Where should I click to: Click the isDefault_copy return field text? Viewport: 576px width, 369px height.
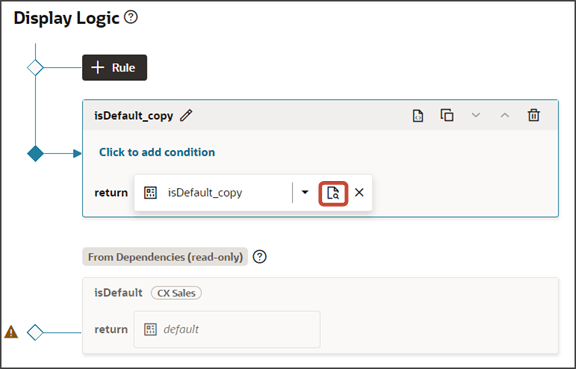pos(205,193)
